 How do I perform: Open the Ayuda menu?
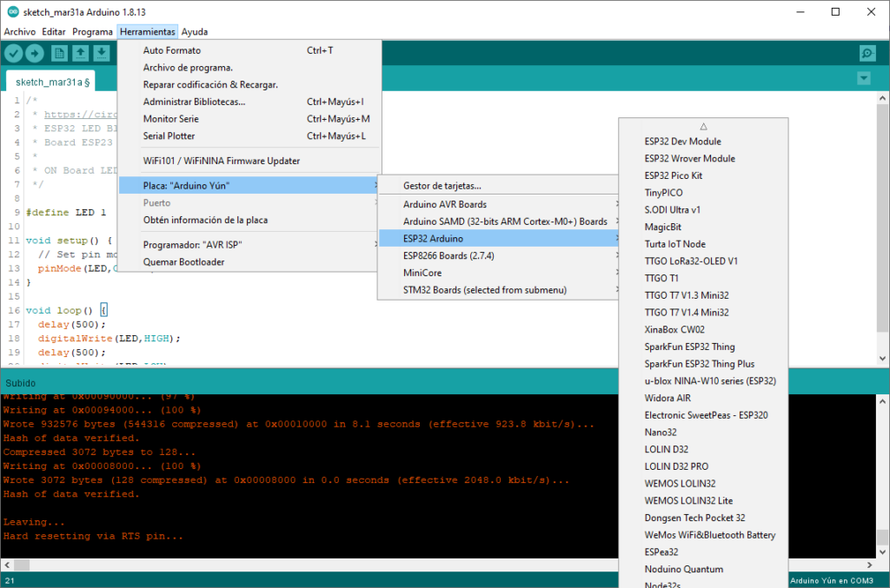[x=195, y=32]
